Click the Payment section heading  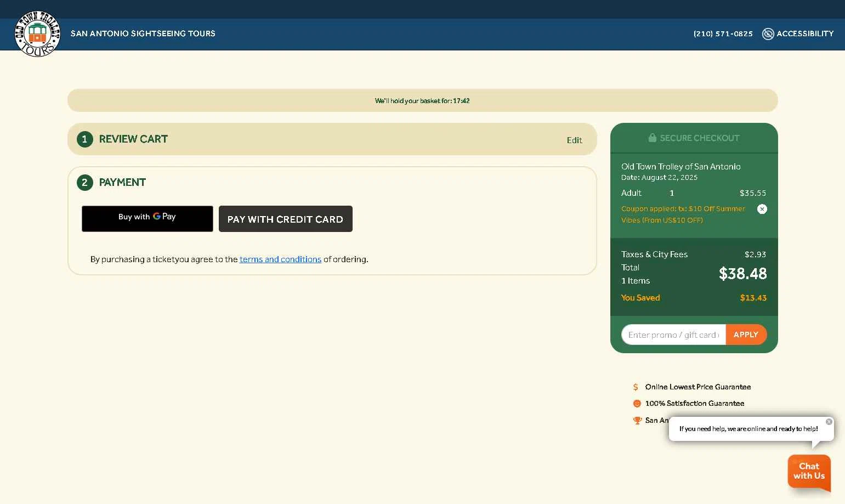(x=122, y=183)
